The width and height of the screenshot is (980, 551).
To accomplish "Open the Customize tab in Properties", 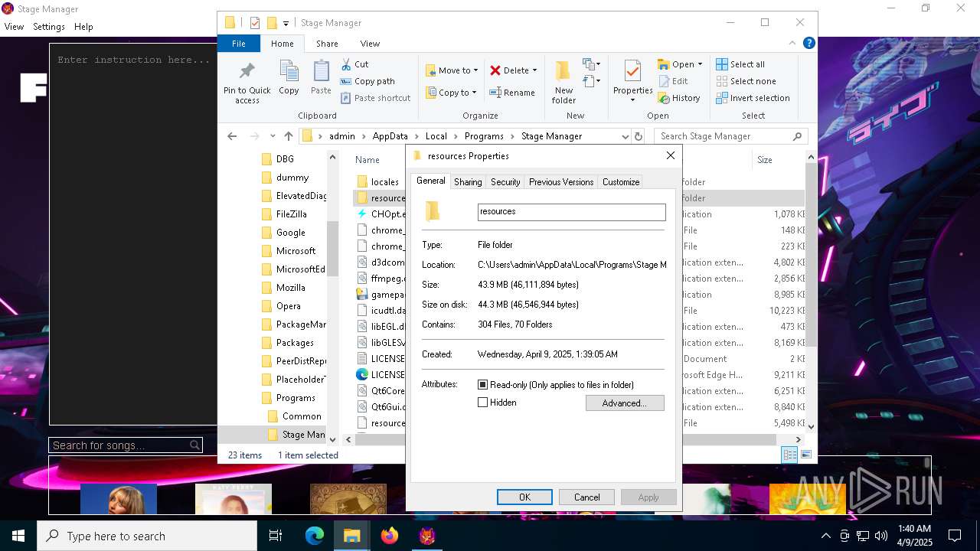I will click(x=621, y=182).
